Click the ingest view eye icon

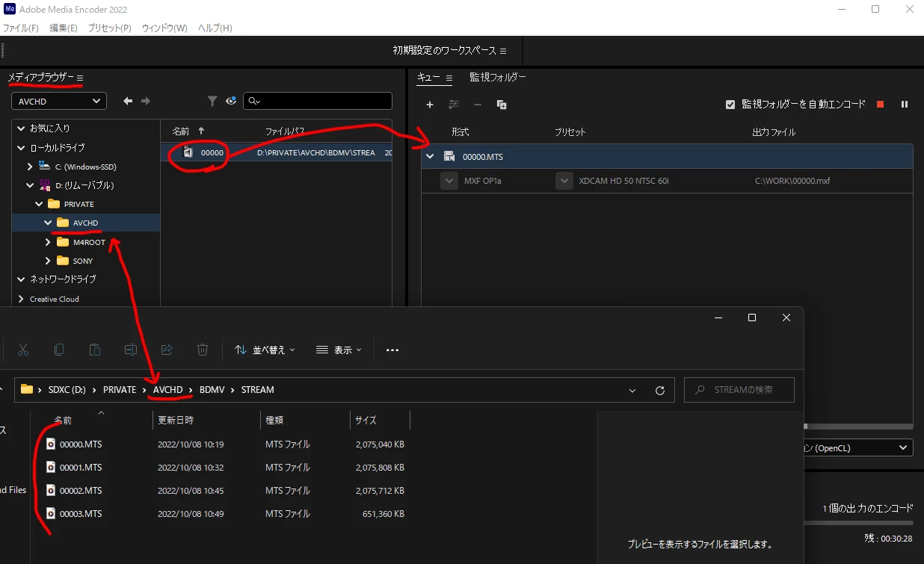click(231, 101)
